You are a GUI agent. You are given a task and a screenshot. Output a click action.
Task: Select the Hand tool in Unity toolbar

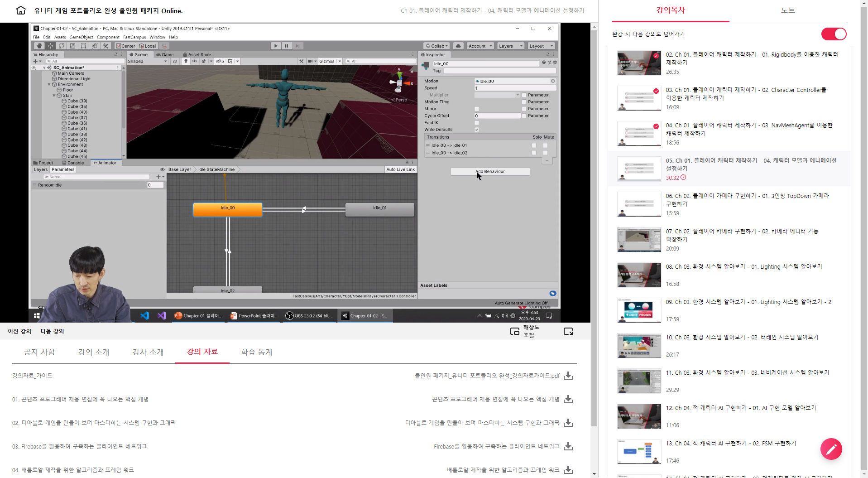coord(39,46)
